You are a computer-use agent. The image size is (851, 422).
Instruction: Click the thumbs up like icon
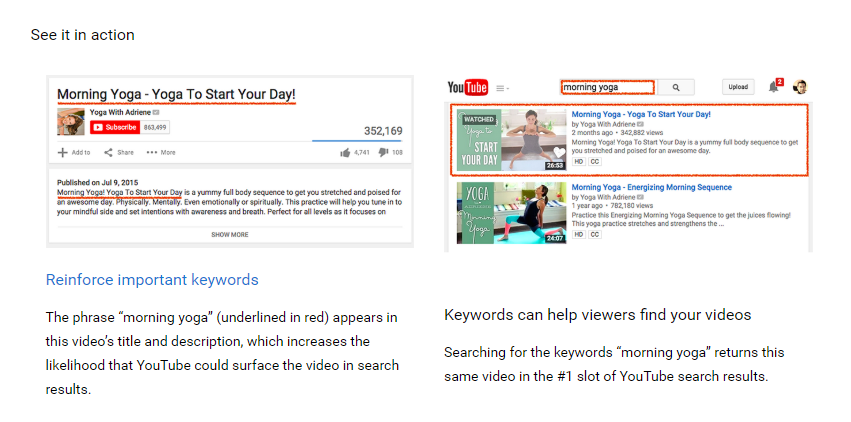tap(345, 153)
